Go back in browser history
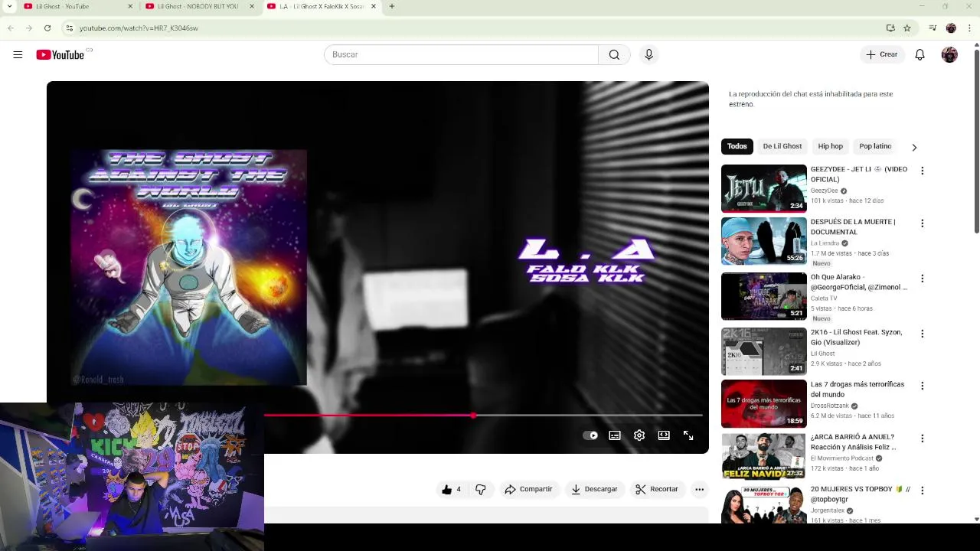This screenshot has height=551, width=980. (x=11, y=28)
